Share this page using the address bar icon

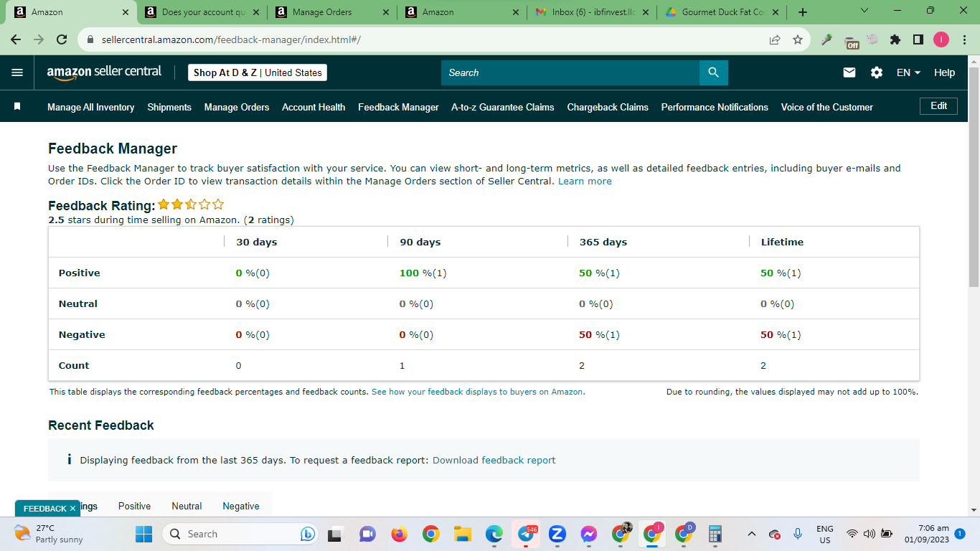point(775,40)
